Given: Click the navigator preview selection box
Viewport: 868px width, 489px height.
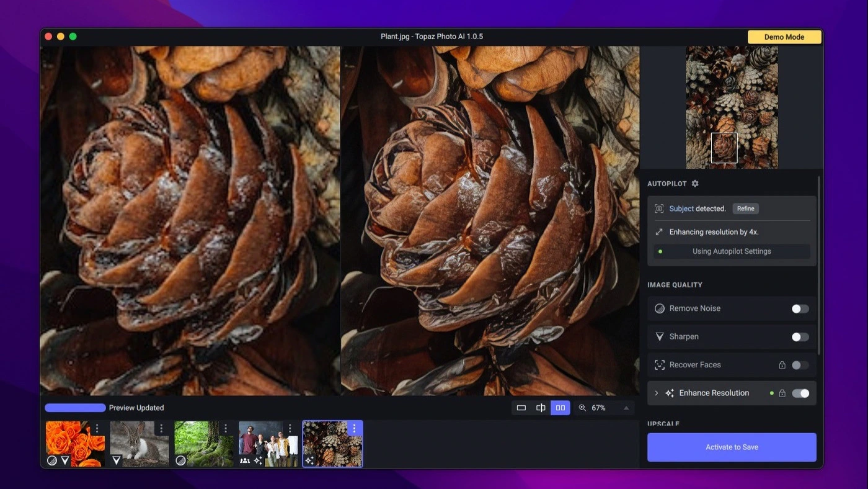Looking at the screenshot, I should [x=724, y=148].
